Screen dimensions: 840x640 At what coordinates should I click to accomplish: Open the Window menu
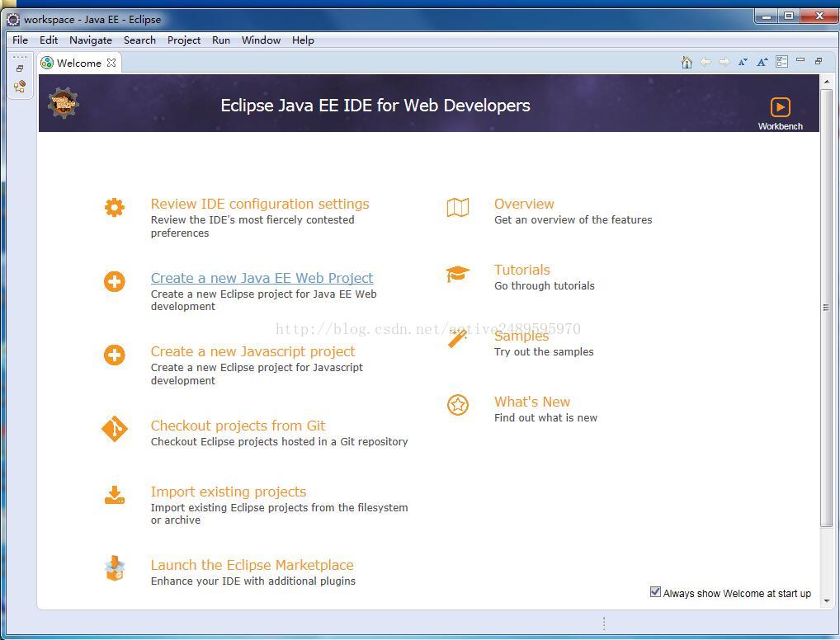click(x=261, y=40)
